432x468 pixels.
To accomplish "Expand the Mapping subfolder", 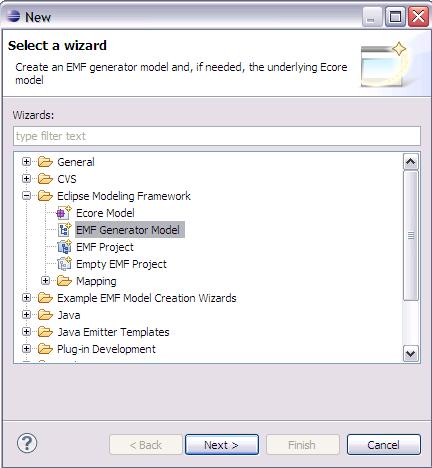I will [45, 281].
